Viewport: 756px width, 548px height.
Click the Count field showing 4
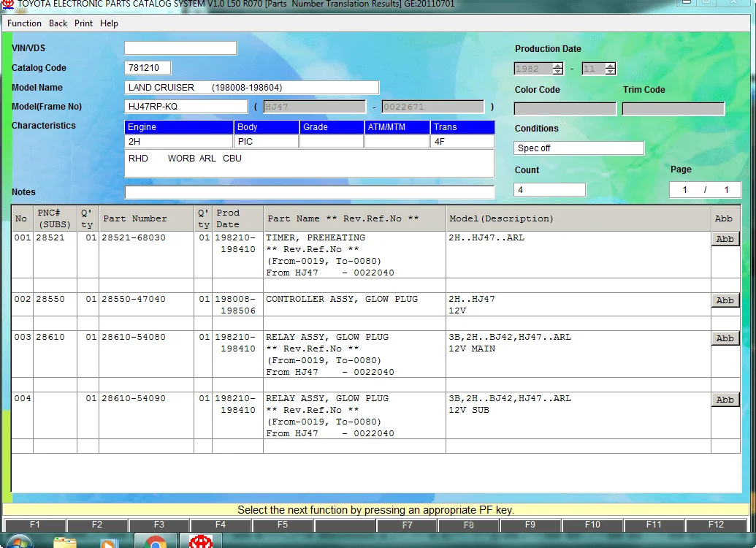549,189
